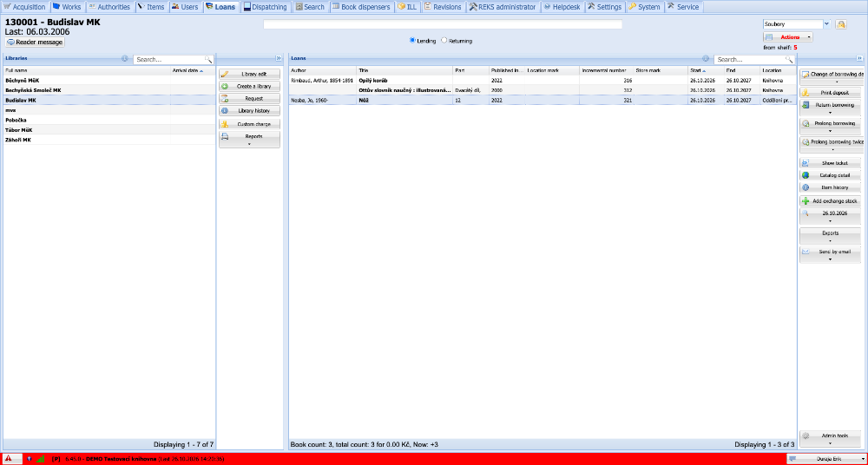Image resolution: width=868 pixels, height=465 pixels.
Task: Sort loans by Start column header
Action: (x=705, y=71)
